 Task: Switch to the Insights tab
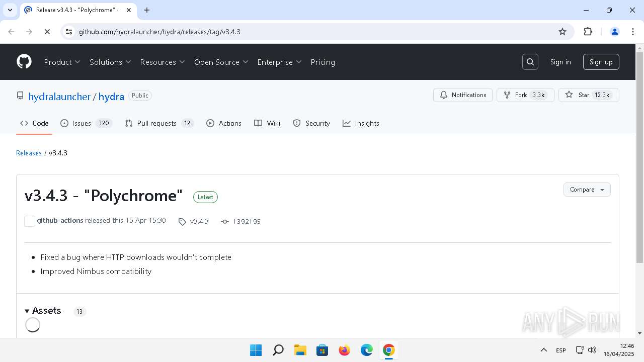361,123
